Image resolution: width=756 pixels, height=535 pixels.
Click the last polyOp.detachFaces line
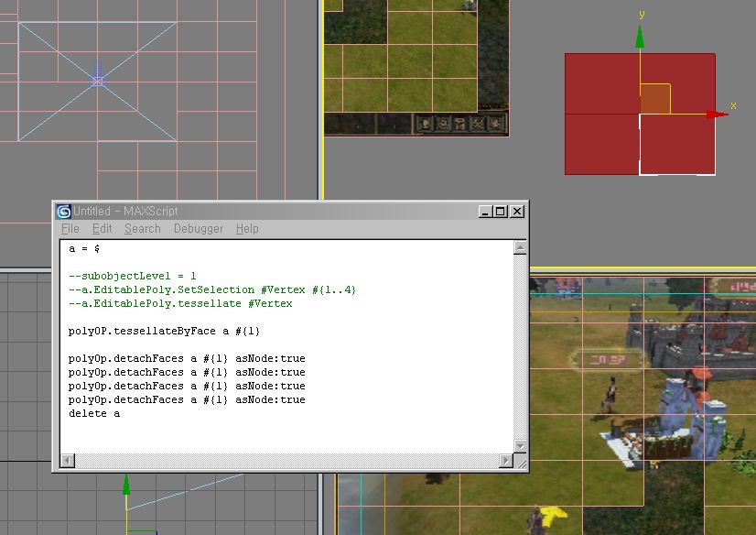coord(187,399)
